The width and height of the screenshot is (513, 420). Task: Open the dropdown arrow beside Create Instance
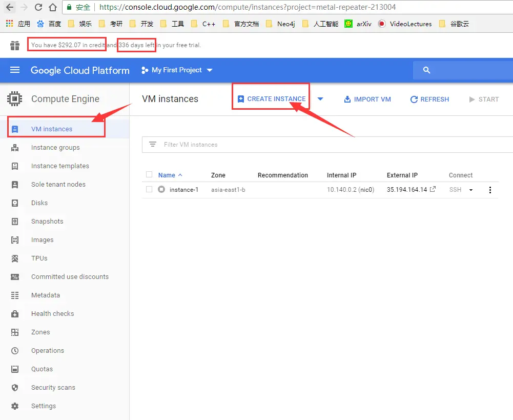[x=320, y=99]
